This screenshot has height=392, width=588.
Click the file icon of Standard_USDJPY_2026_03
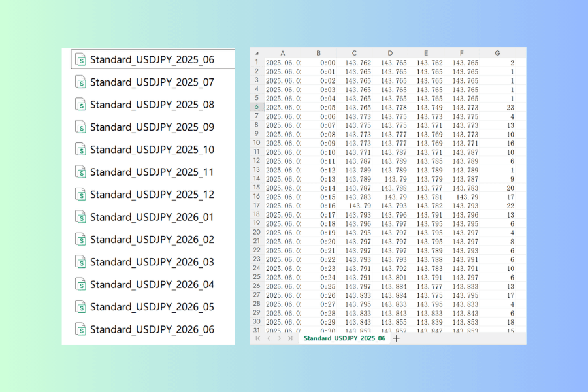coord(80,262)
